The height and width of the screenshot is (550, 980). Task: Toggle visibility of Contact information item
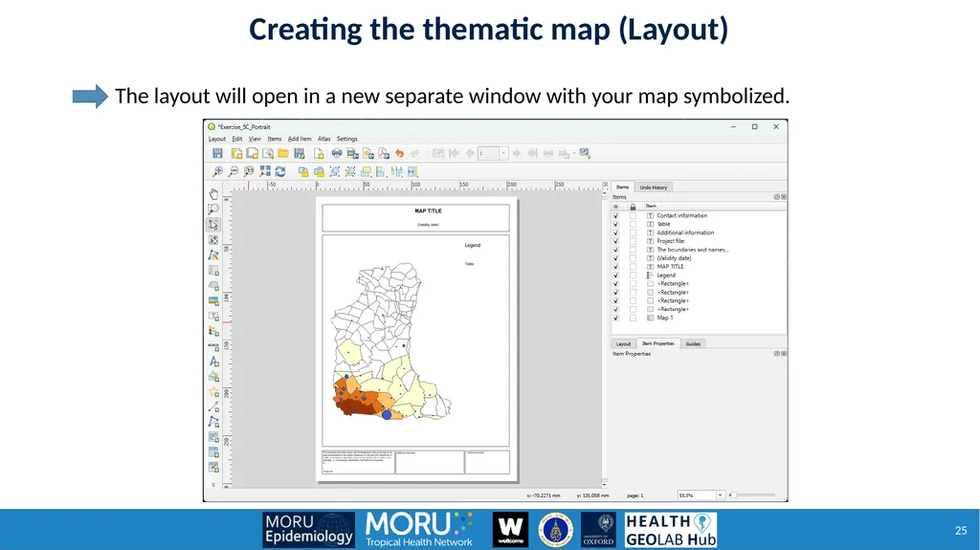pos(615,215)
